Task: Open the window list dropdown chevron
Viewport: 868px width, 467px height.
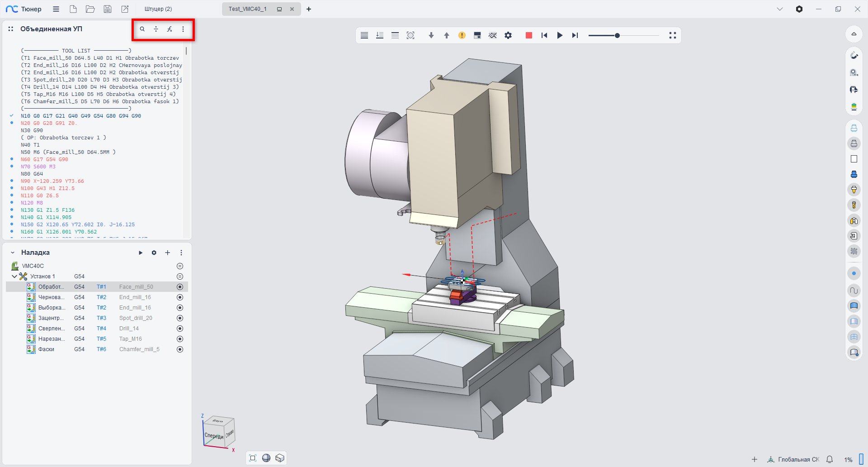Action: pyautogui.click(x=780, y=9)
